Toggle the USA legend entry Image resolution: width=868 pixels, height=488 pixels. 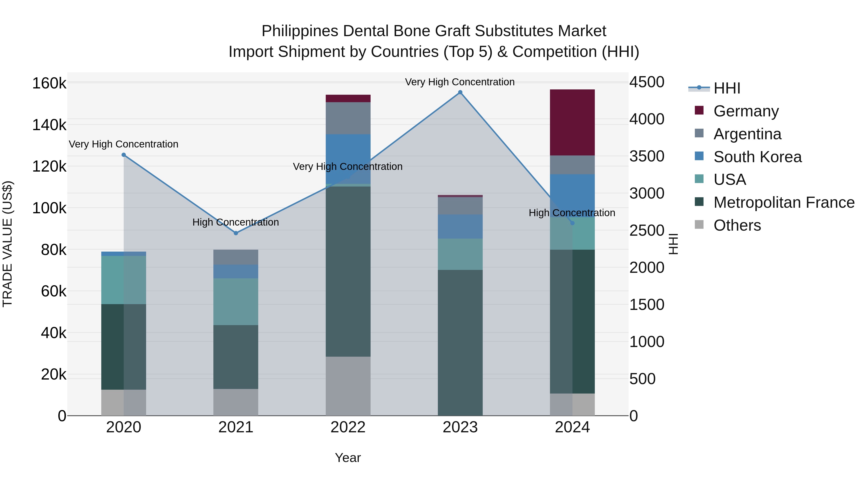tap(720, 179)
